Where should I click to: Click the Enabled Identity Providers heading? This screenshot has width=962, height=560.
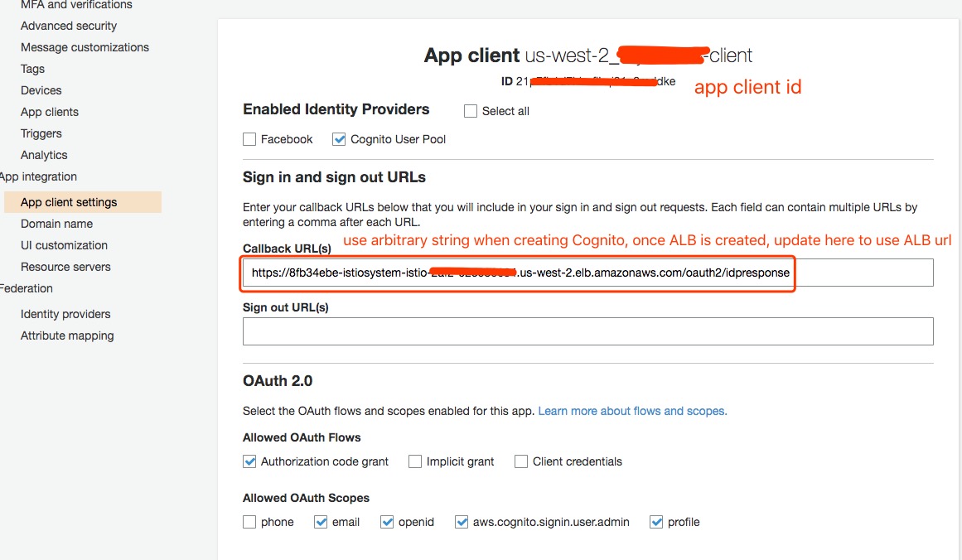click(x=336, y=109)
